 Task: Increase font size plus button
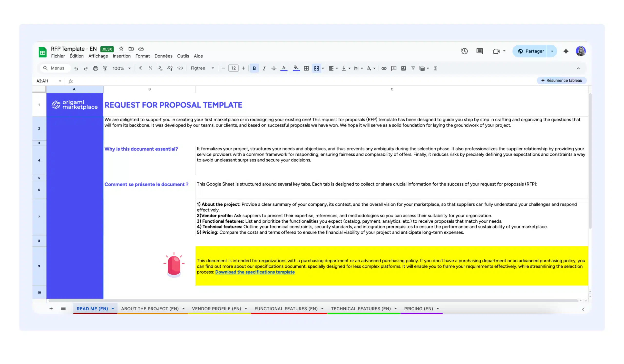pyautogui.click(x=243, y=68)
